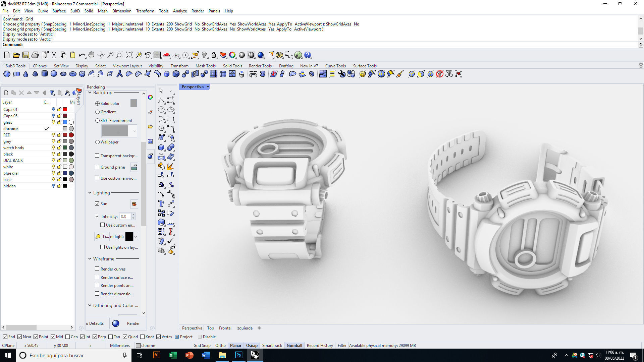Toggle Grid Snap in status bar
Screen dimensions: 644x362
click(202, 346)
